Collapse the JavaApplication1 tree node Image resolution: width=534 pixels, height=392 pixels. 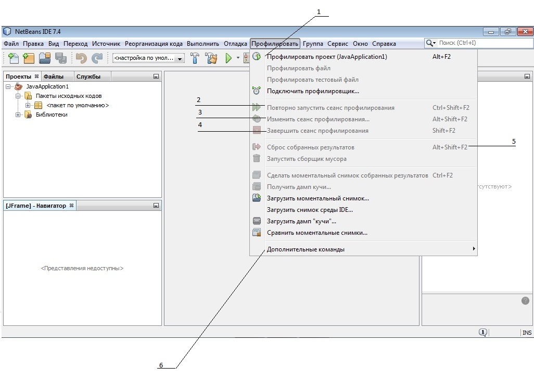[x=8, y=86]
